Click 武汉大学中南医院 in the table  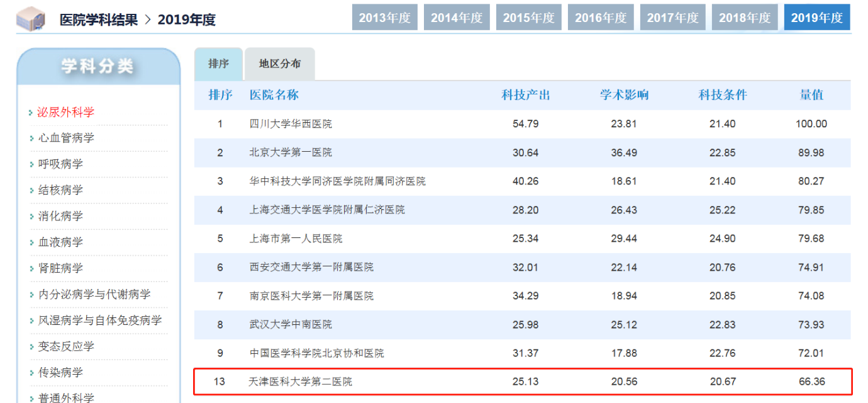291,324
